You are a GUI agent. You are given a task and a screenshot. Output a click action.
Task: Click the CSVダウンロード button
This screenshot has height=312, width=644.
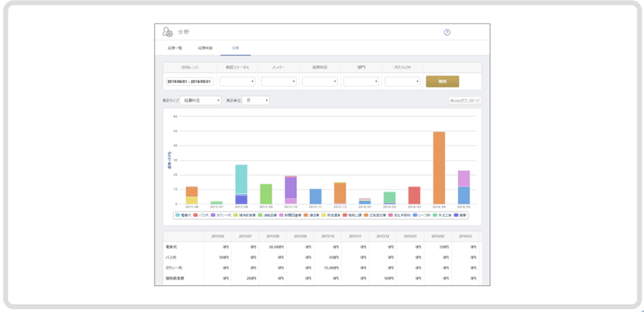point(464,100)
